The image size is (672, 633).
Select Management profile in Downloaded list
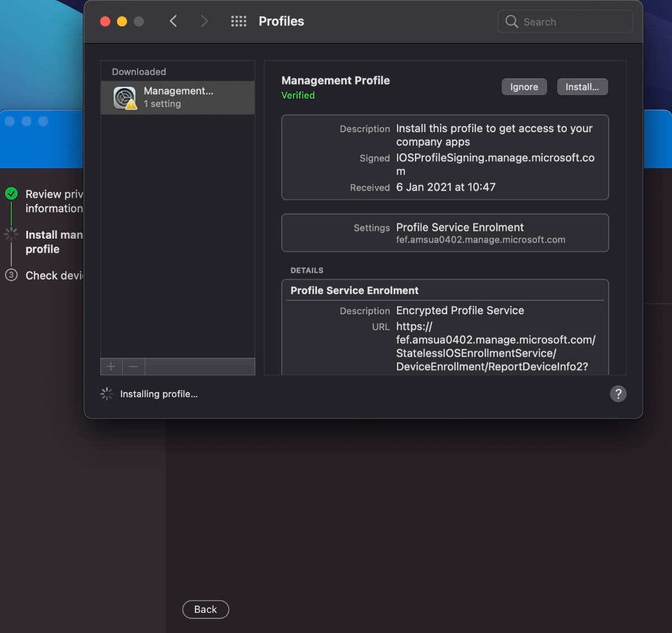tap(178, 97)
